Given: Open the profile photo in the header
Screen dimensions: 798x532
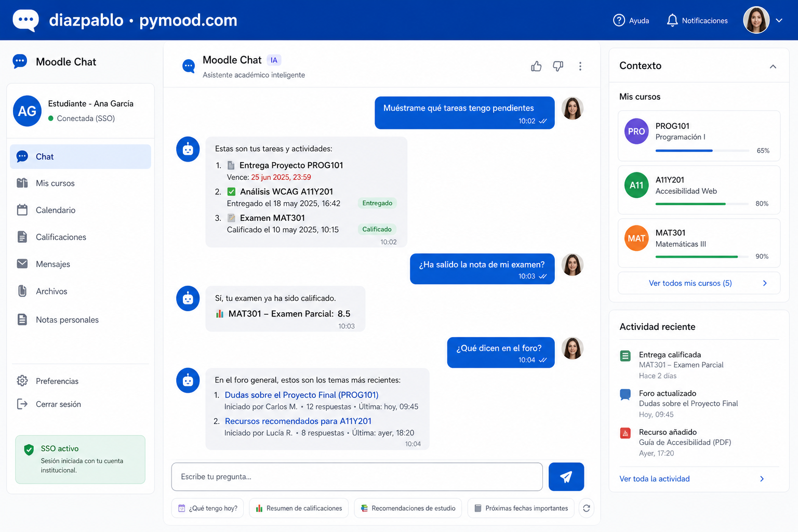Looking at the screenshot, I should click(x=756, y=20).
